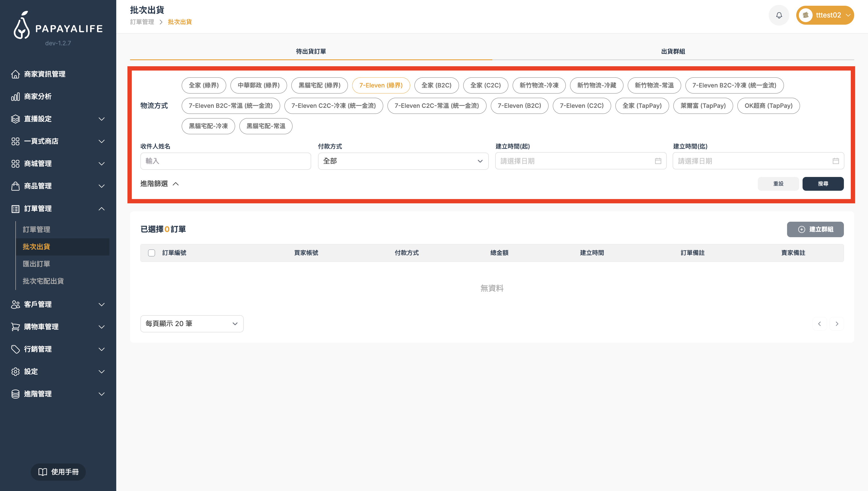
Task: Check the select-all orders checkbox
Action: point(152,253)
